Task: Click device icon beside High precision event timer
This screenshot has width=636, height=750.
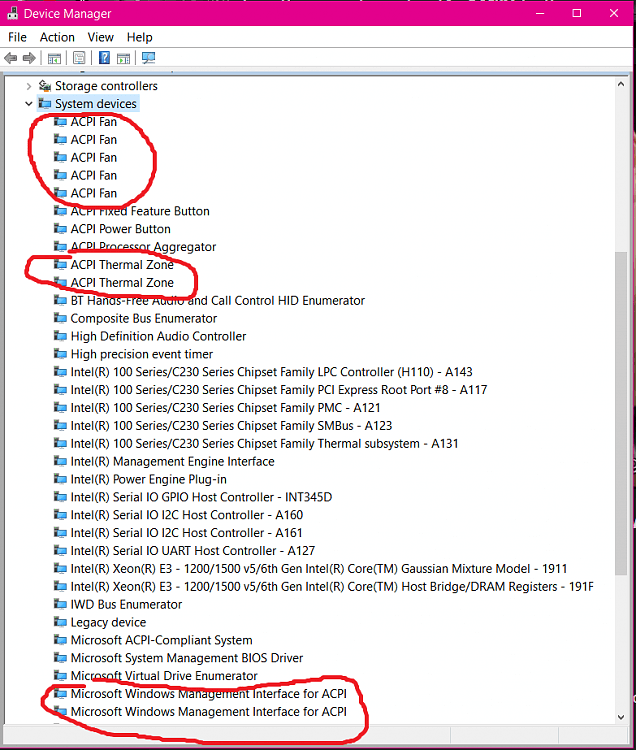Action: (60, 354)
